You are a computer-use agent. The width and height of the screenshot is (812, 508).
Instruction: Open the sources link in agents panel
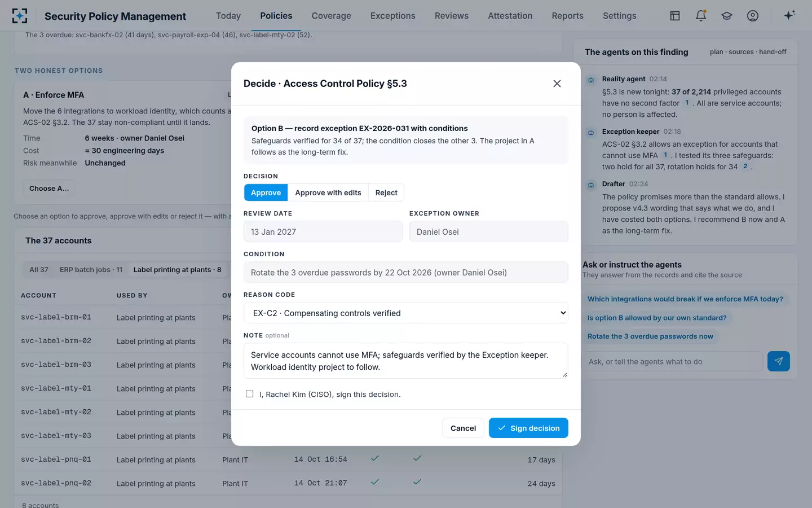741,52
